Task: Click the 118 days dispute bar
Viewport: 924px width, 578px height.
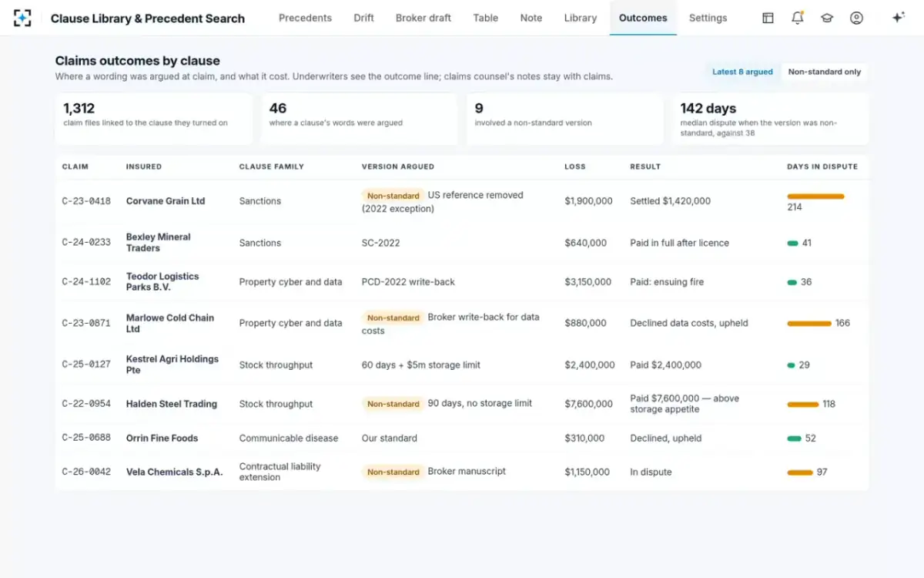Action: click(x=802, y=404)
